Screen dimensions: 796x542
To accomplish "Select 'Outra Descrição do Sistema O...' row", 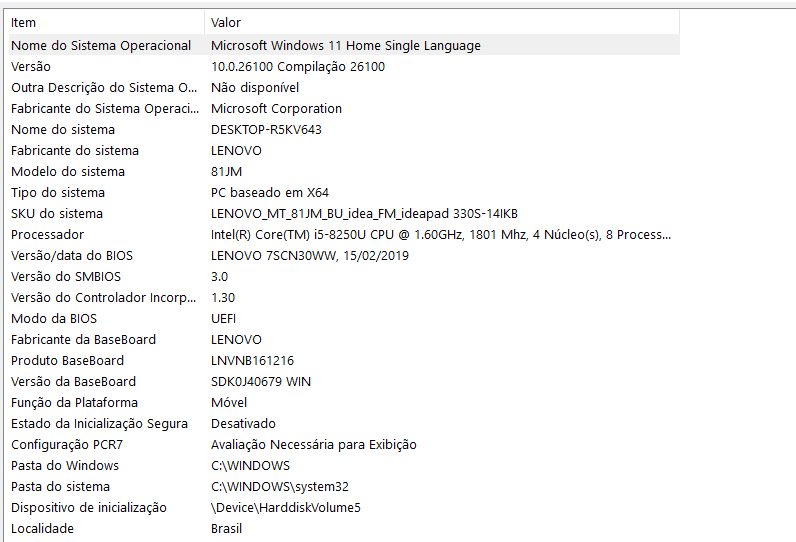I will [344, 87].
